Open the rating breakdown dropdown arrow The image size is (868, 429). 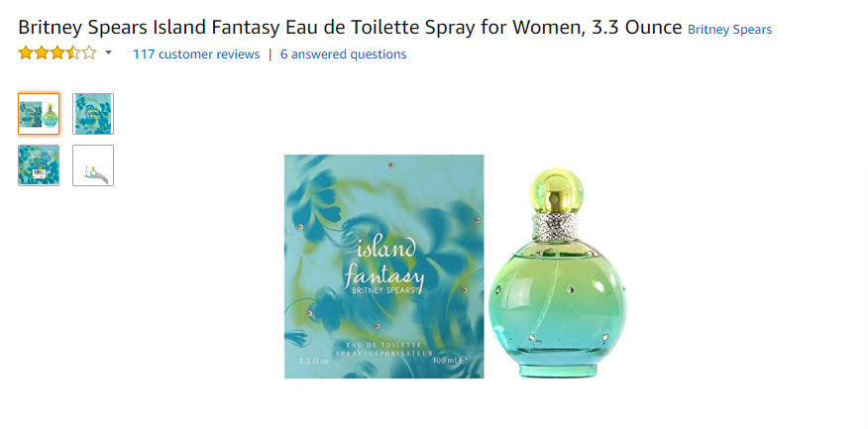click(x=109, y=54)
